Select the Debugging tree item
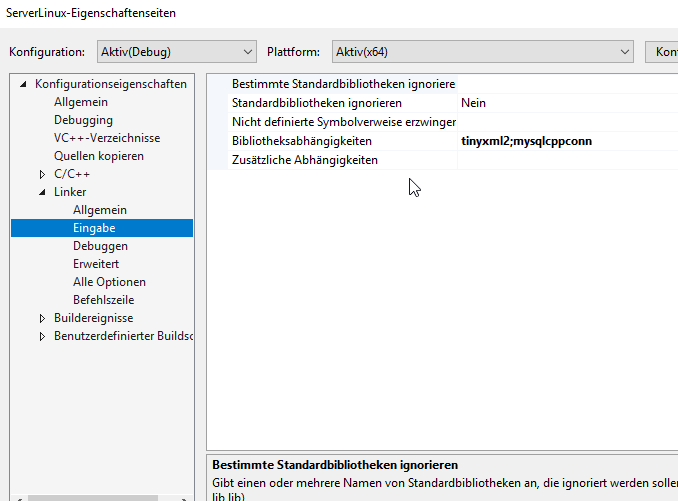The image size is (678, 501). tap(83, 120)
